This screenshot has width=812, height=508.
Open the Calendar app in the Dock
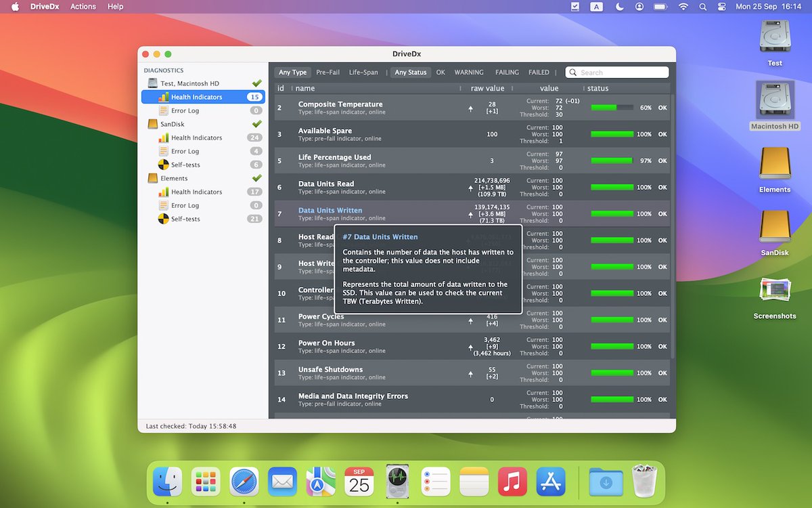tap(359, 482)
